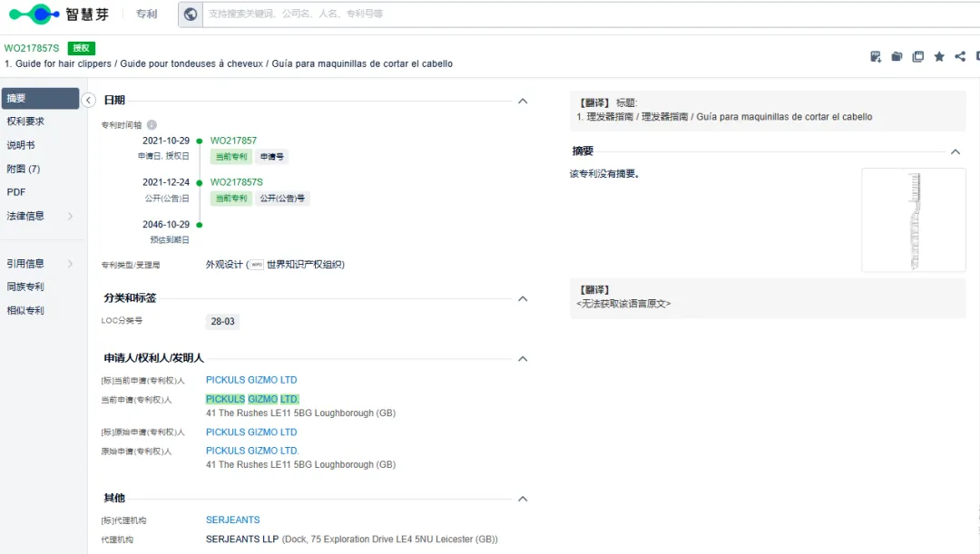Collapse the left sidebar with arrow button
The image size is (980, 554).
(89, 101)
